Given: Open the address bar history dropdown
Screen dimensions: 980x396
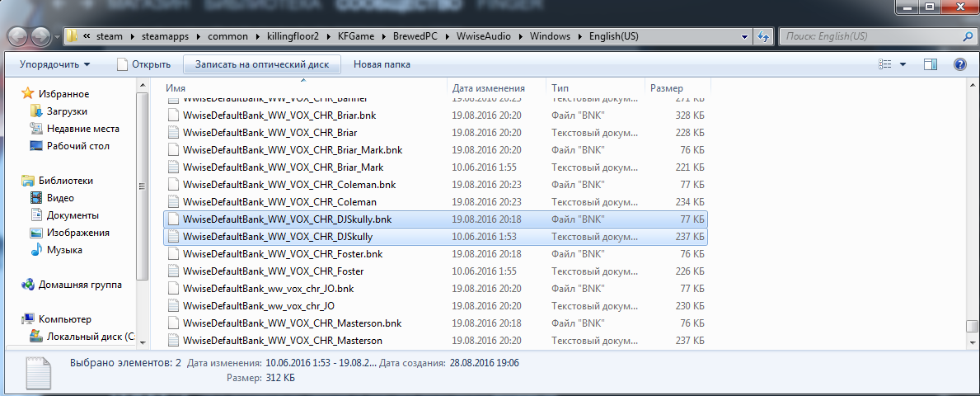Looking at the screenshot, I should pyautogui.click(x=743, y=36).
